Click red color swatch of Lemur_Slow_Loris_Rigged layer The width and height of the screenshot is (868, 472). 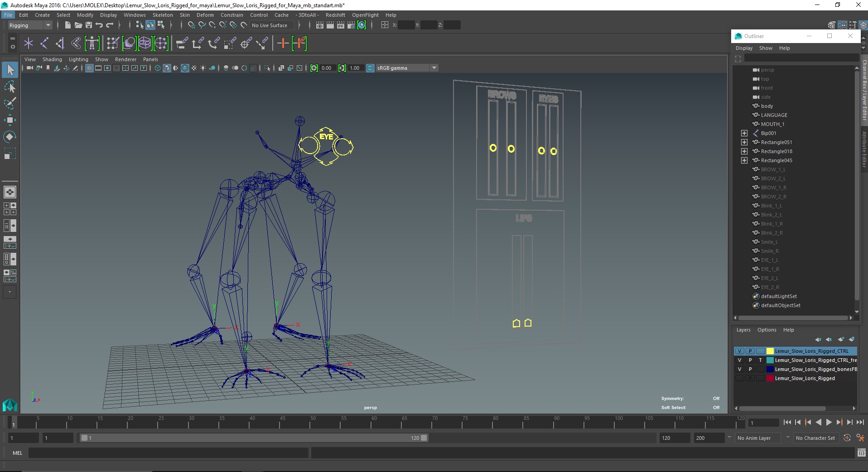770,378
